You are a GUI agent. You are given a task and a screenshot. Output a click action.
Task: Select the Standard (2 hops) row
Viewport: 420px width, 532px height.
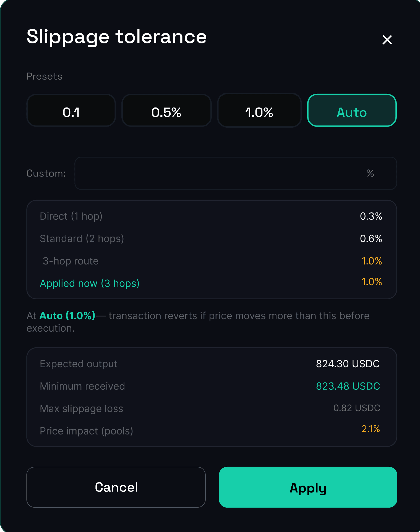[x=212, y=239]
